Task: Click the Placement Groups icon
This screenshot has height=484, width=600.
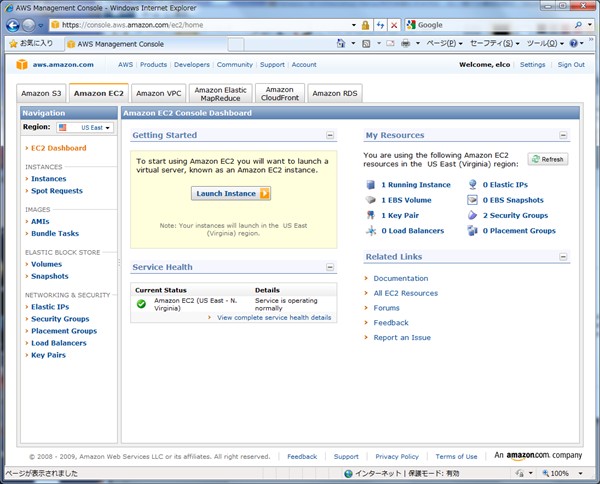Action: click(x=473, y=231)
